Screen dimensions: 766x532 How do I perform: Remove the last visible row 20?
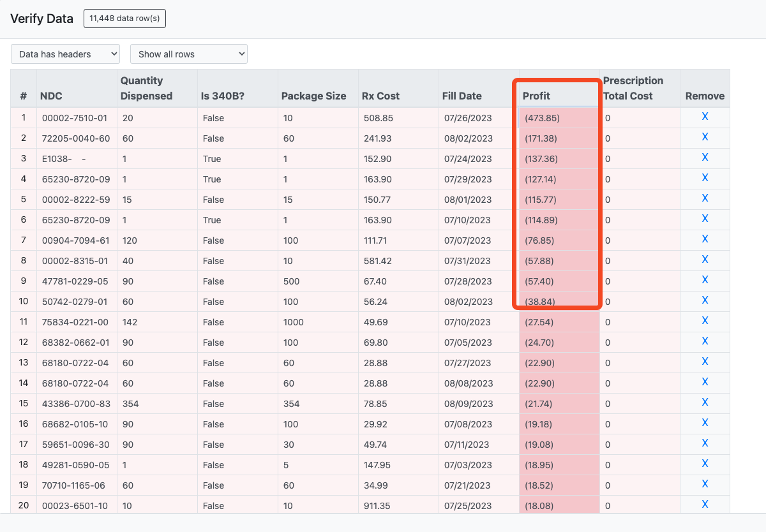click(x=704, y=504)
